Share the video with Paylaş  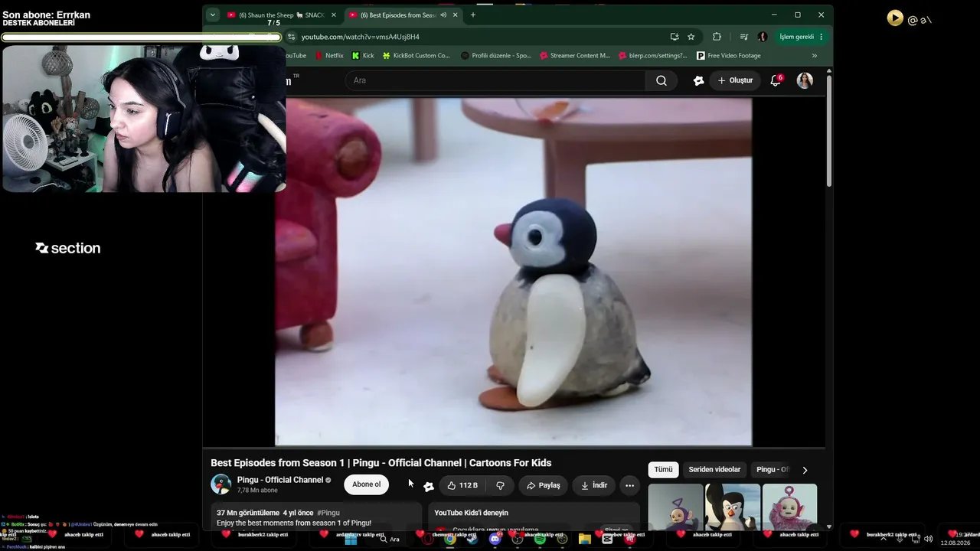tap(544, 485)
